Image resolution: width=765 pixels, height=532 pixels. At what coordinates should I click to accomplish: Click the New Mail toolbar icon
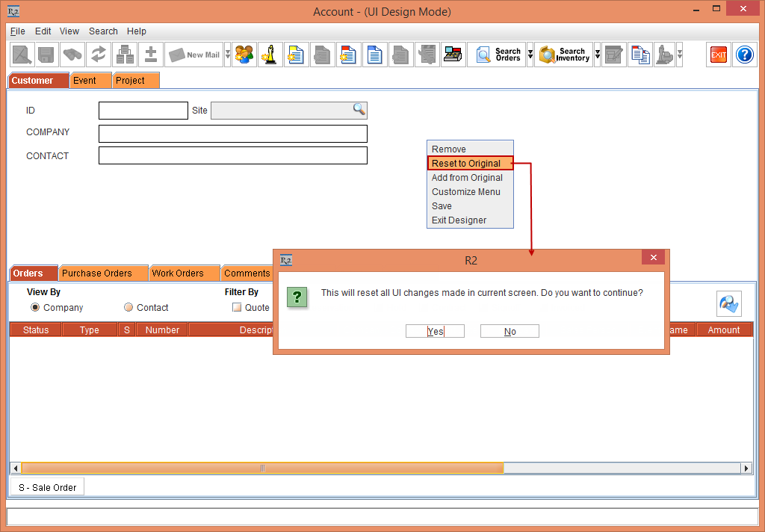click(195, 55)
